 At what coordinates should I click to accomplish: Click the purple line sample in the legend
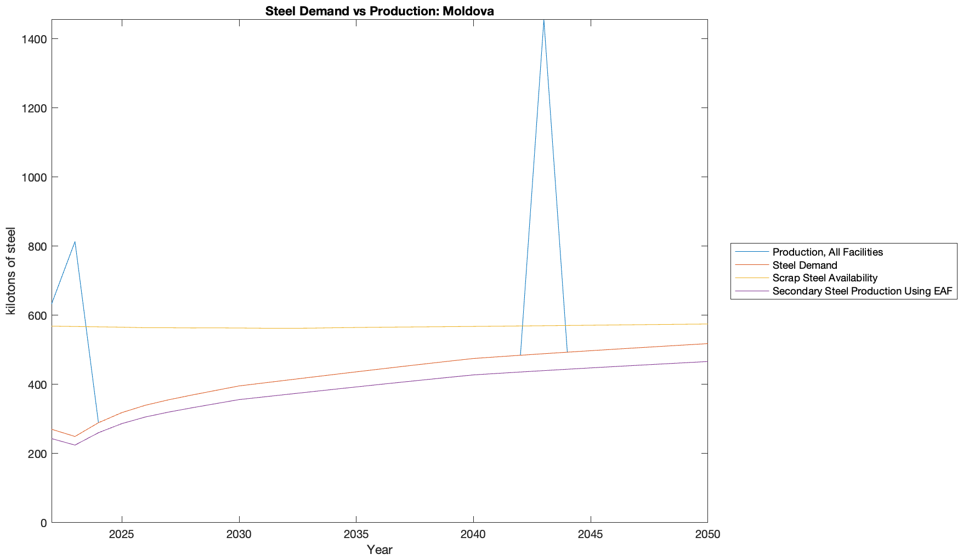[751, 291]
